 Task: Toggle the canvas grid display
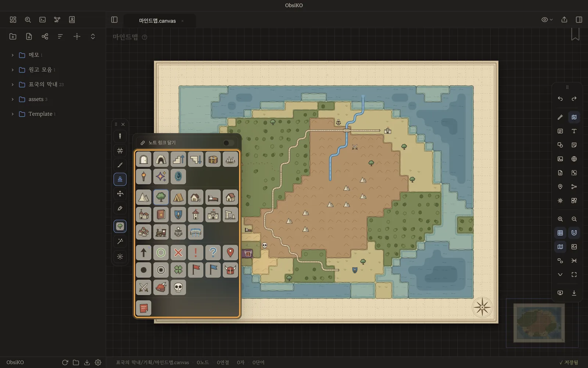click(560, 233)
